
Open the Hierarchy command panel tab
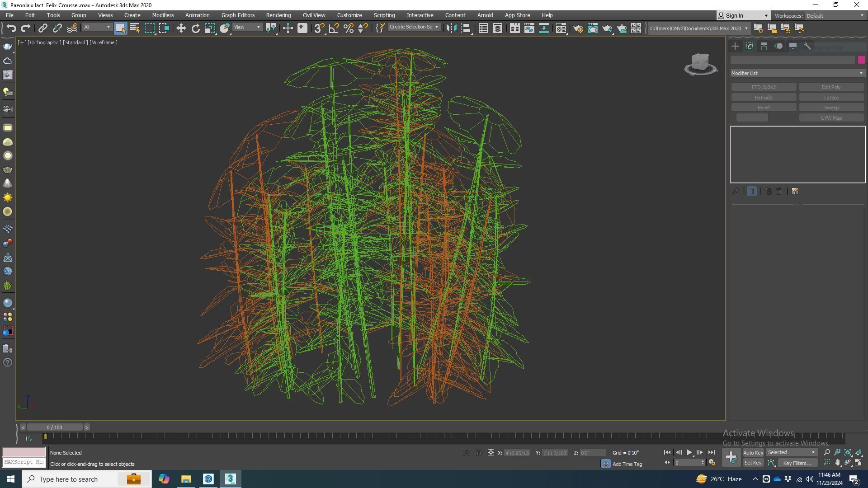[764, 46]
